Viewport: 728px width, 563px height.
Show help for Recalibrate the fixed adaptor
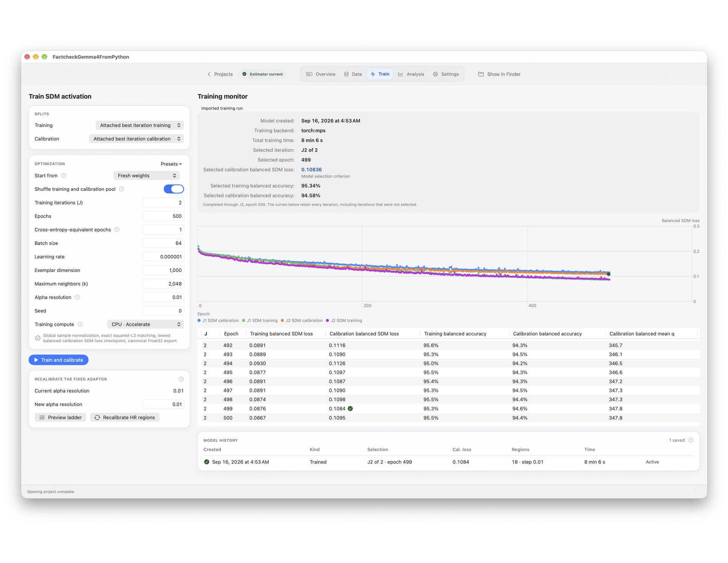181,379
